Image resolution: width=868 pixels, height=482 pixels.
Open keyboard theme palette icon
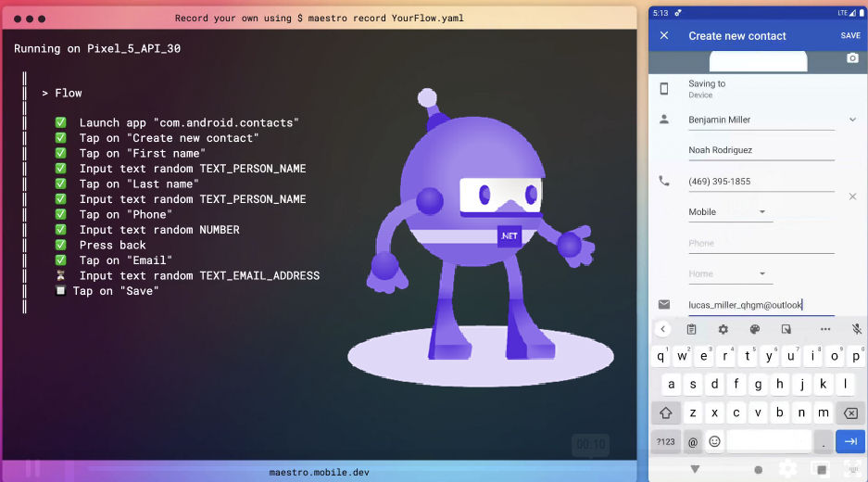click(755, 329)
